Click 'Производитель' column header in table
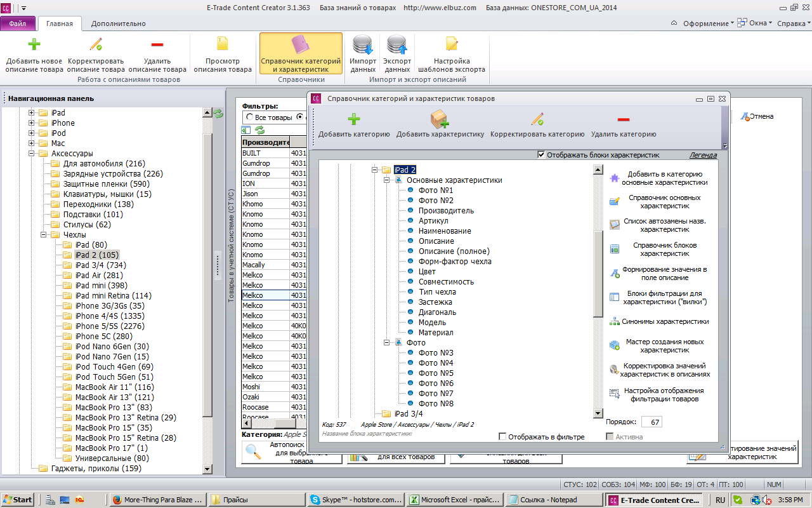The image size is (812, 508). tap(265, 142)
